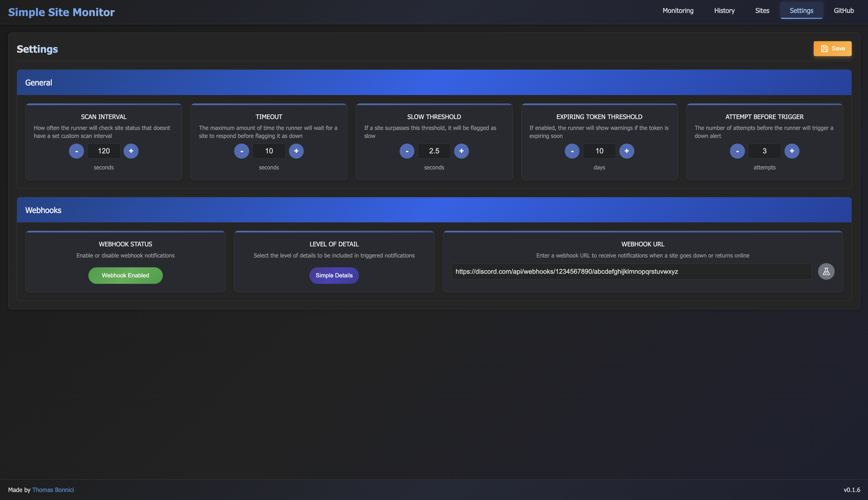
Task: Visit Thomas Bonnici's link in footer
Action: click(x=53, y=490)
